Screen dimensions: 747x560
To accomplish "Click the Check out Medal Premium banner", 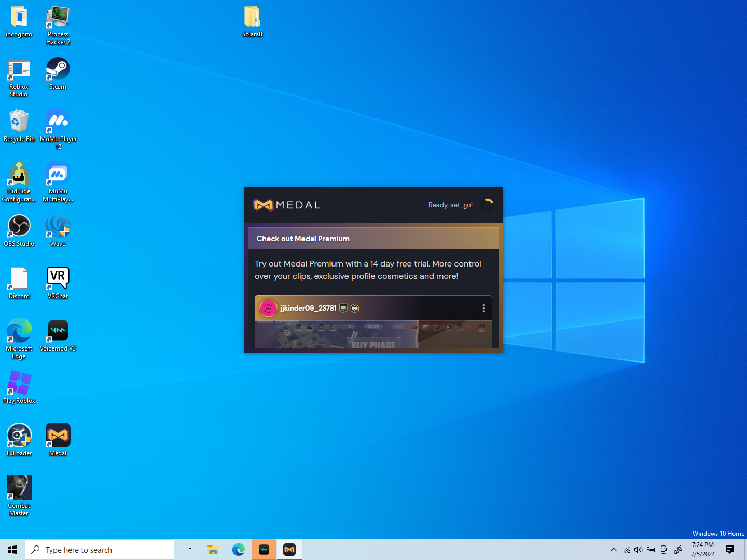I will (x=374, y=239).
